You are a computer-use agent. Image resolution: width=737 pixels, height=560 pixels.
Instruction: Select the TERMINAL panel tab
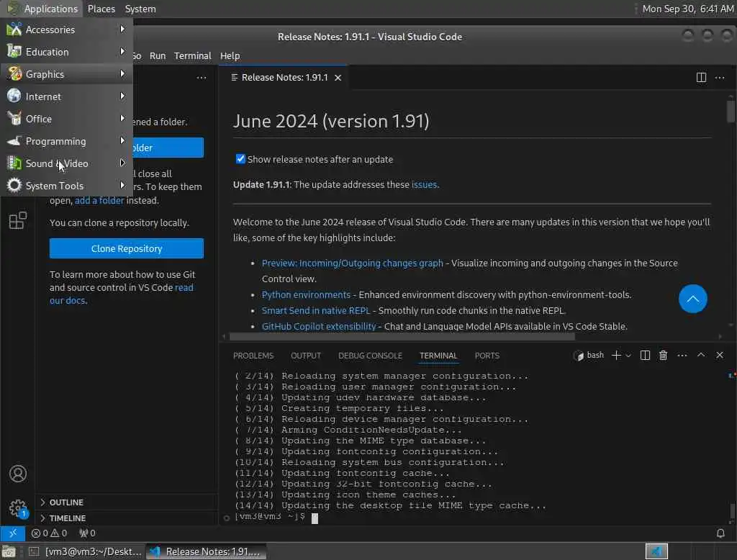click(x=438, y=356)
